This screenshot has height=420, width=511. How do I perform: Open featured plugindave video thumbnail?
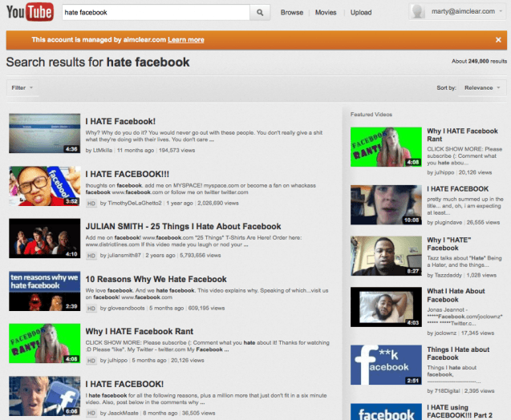pyautogui.click(x=386, y=205)
